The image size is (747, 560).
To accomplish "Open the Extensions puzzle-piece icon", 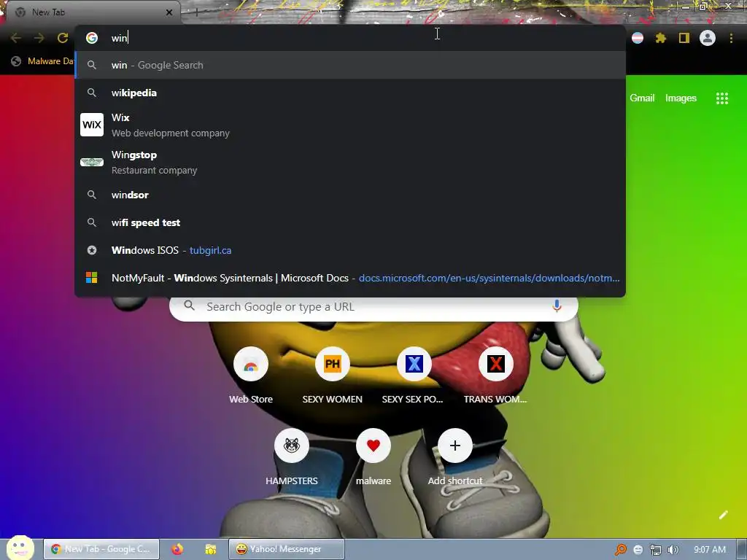I will (x=660, y=38).
